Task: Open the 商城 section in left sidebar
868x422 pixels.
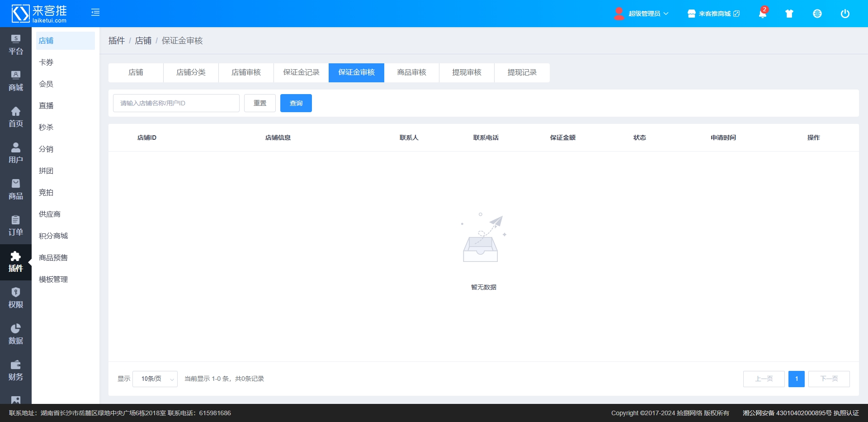Action: pyautogui.click(x=16, y=81)
